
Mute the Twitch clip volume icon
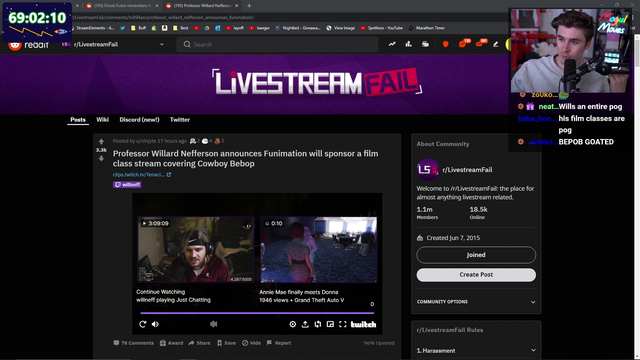coord(156,324)
